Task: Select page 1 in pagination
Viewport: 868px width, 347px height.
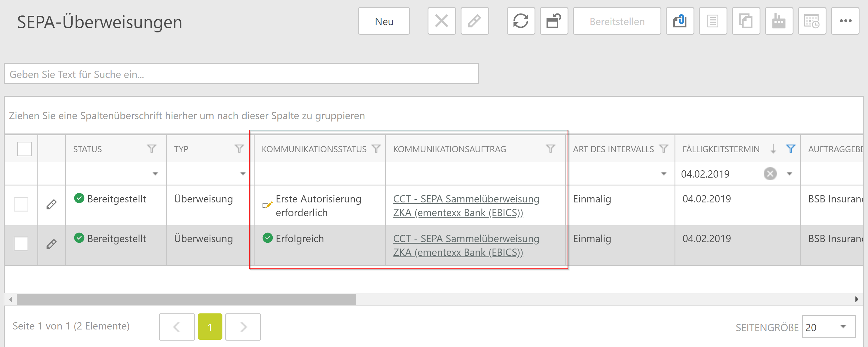Action: [x=210, y=327]
